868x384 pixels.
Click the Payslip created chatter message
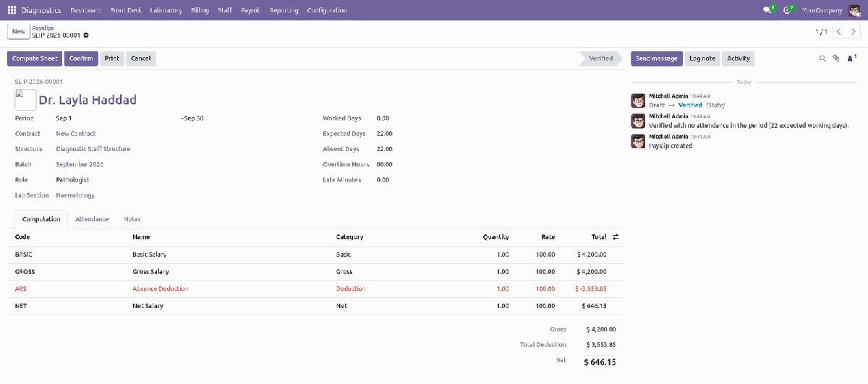(x=671, y=146)
